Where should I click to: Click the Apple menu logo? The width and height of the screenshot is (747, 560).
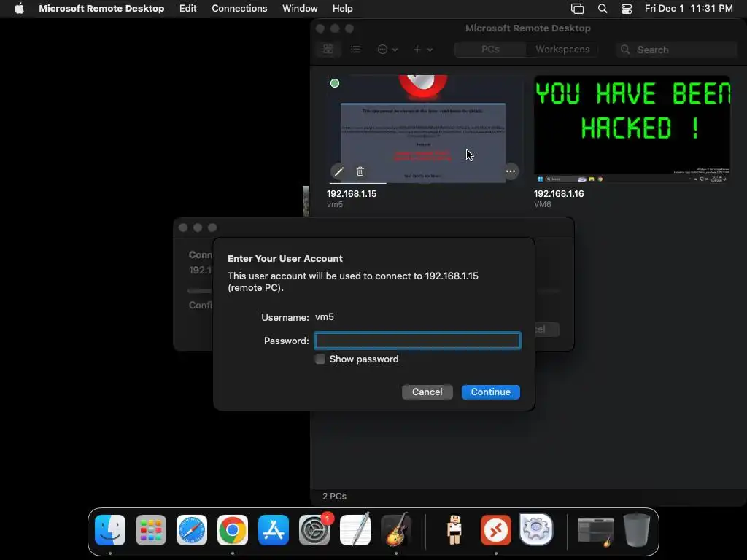(19, 9)
